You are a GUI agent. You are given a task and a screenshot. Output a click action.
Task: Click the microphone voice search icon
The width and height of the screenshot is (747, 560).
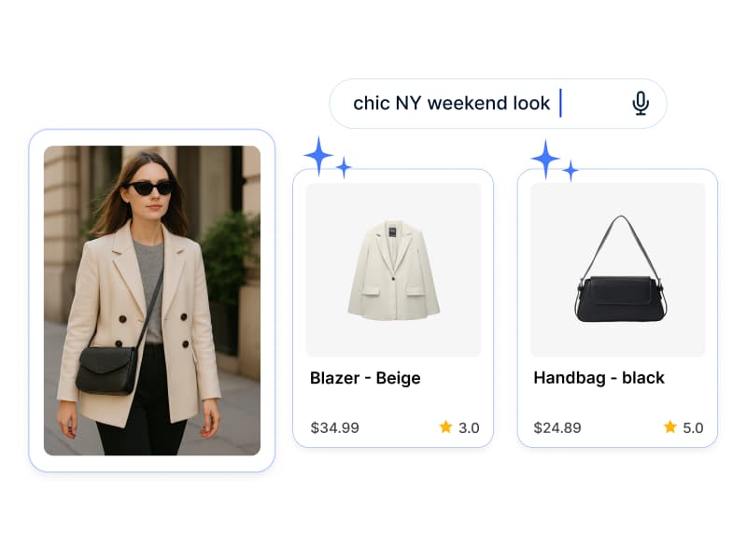641,103
